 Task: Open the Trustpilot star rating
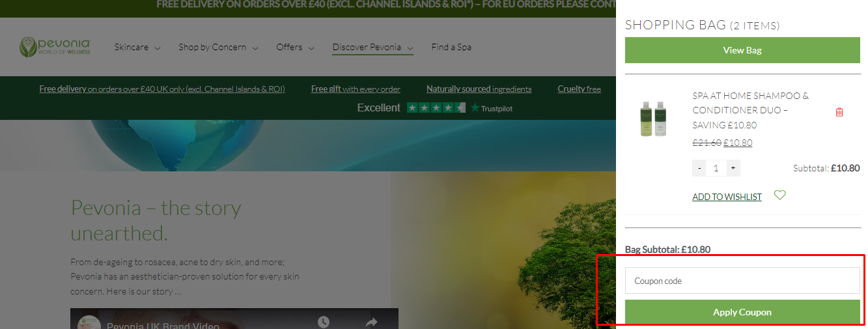(436, 107)
